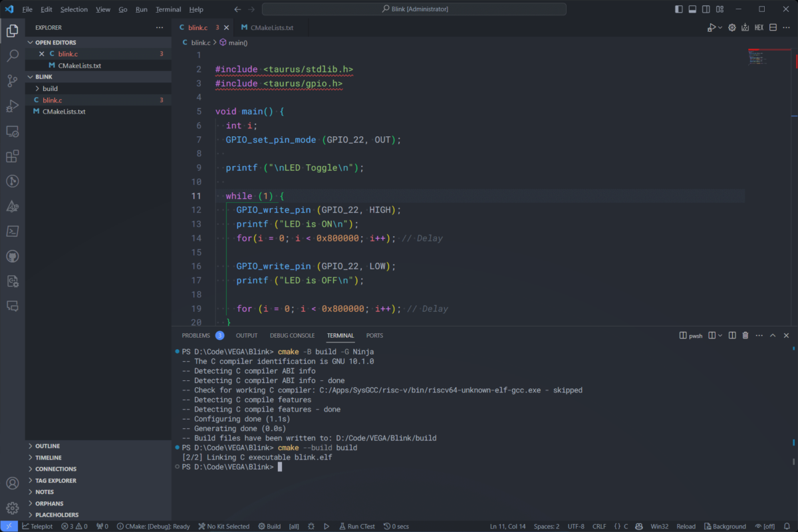
Task: Toggle the panel maximize chevron in terminal toolbar
Action: pos(772,335)
